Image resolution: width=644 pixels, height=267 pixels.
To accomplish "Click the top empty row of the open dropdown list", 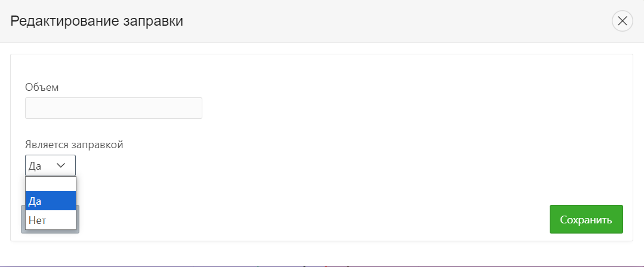I will click(x=51, y=184).
